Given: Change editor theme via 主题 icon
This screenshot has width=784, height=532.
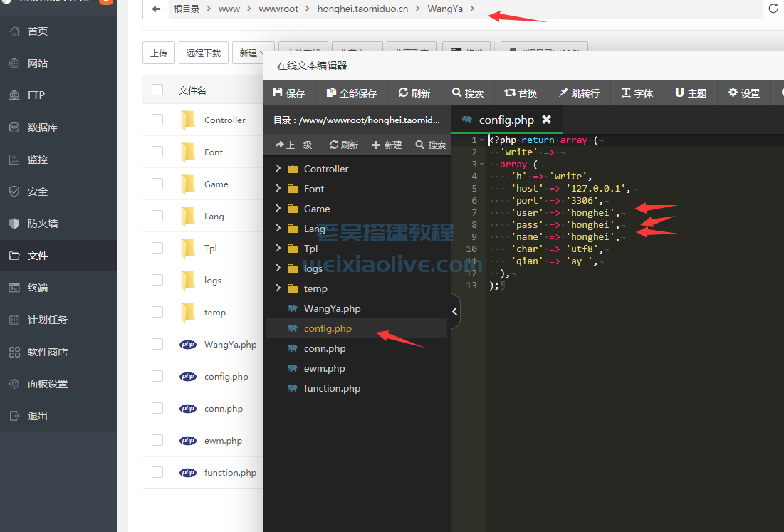Looking at the screenshot, I should point(689,93).
